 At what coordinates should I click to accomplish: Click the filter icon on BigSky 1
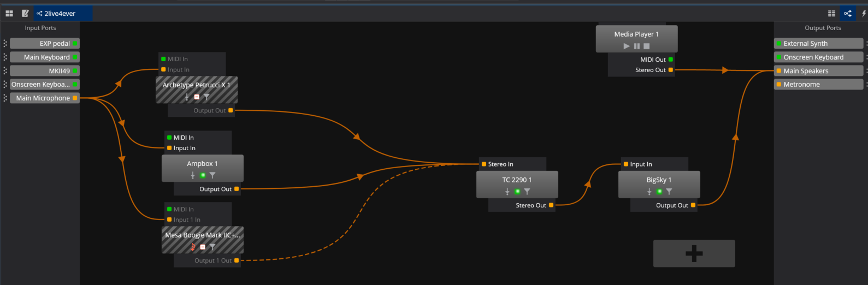tap(669, 192)
